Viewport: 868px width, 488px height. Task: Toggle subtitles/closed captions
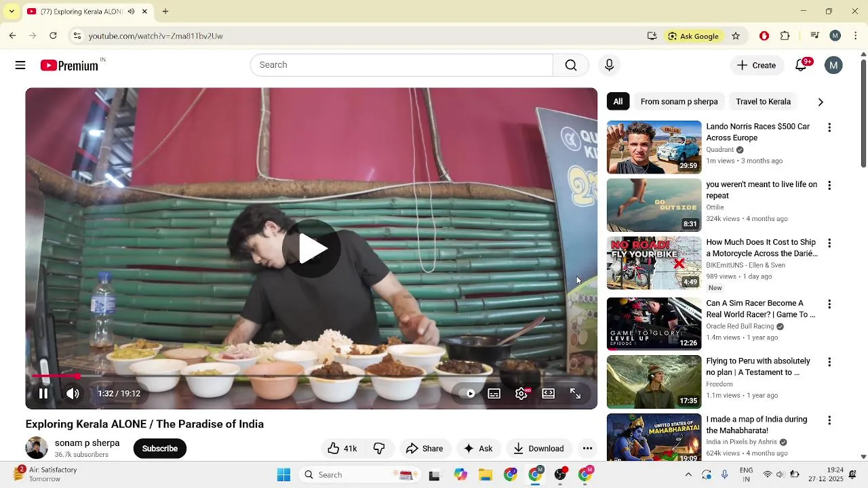pos(494,393)
